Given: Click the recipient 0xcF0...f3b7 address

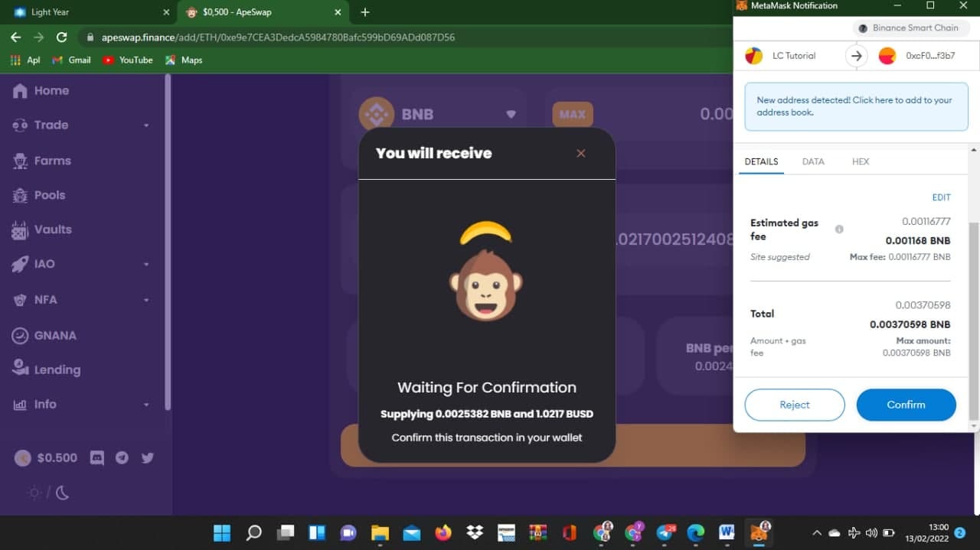Looking at the screenshot, I should (x=930, y=56).
